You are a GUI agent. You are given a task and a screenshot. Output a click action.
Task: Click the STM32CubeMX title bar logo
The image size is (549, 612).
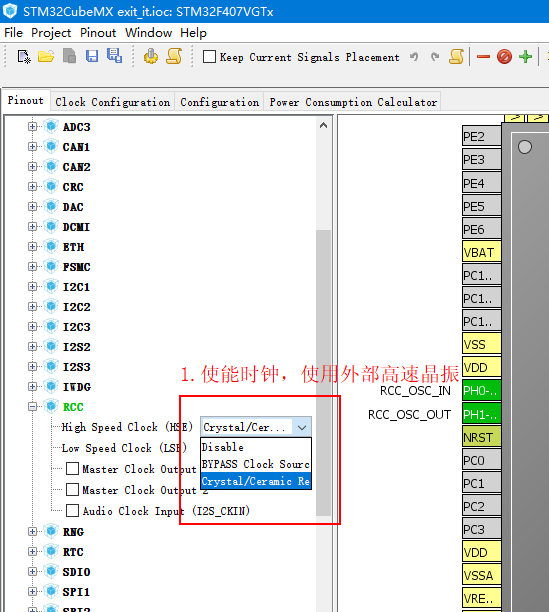[10, 11]
